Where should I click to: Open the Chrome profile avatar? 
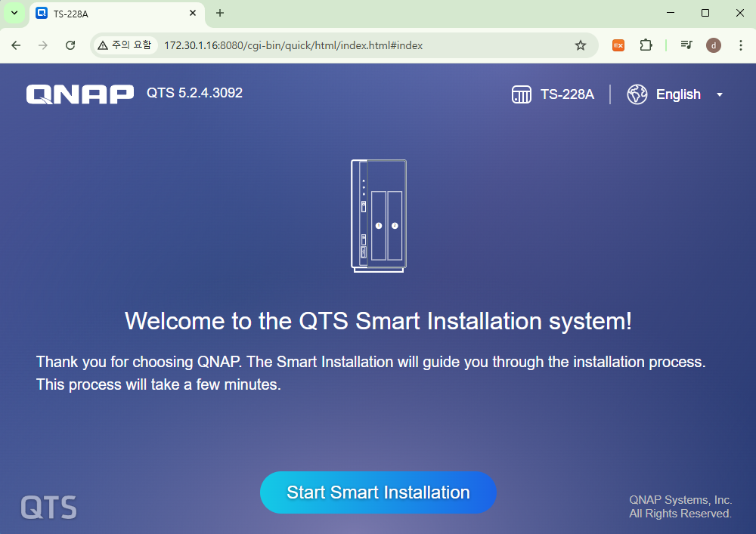(714, 45)
